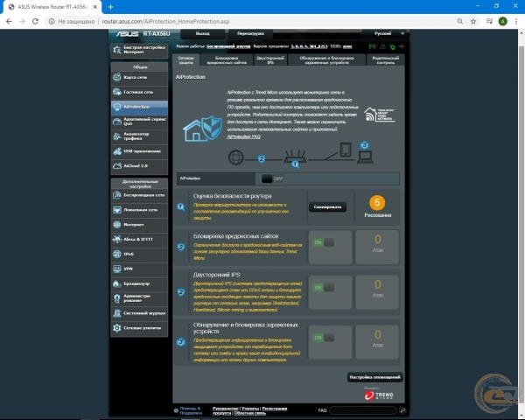The height and width of the screenshot is (420, 525).
Task: Open Администрирование in the sidebar
Action: pos(139,298)
